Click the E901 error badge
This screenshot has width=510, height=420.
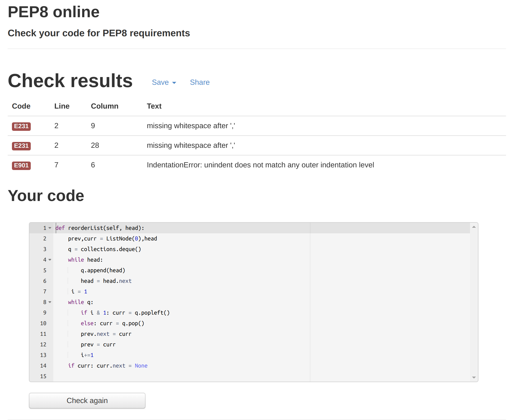21,165
